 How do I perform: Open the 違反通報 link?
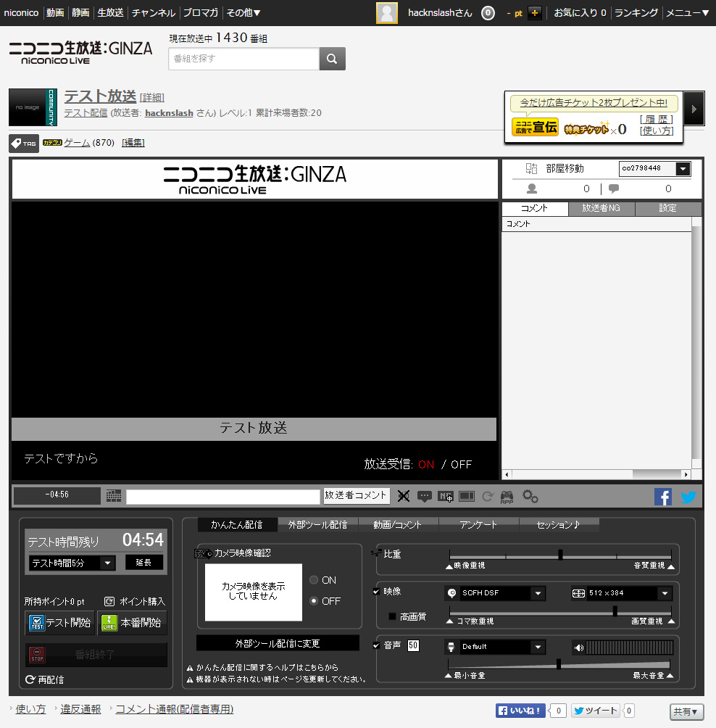80,709
